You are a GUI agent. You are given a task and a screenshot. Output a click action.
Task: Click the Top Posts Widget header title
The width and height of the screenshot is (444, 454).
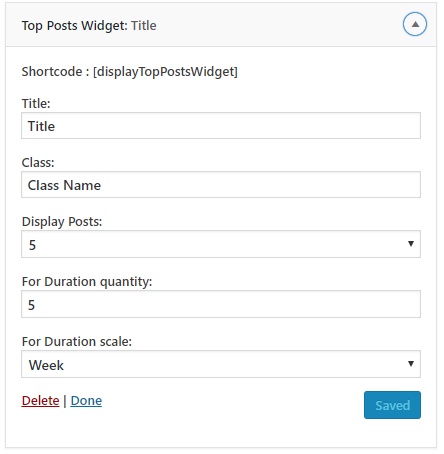(x=89, y=26)
